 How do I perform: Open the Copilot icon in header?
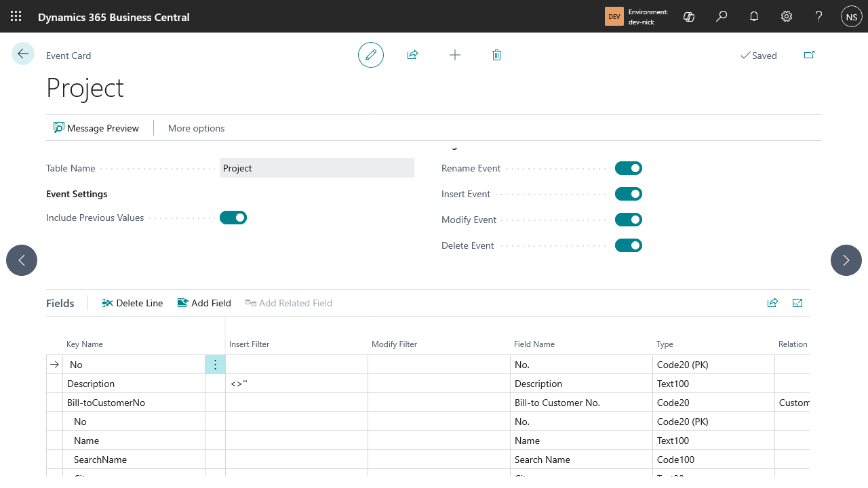689,16
